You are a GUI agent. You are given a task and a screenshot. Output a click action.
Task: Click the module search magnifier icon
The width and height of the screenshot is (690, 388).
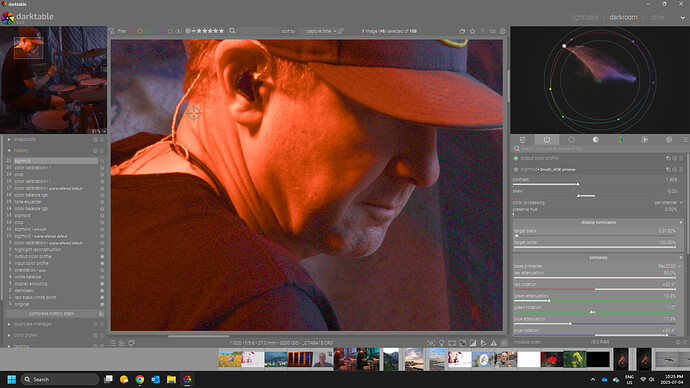pos(517,149)
